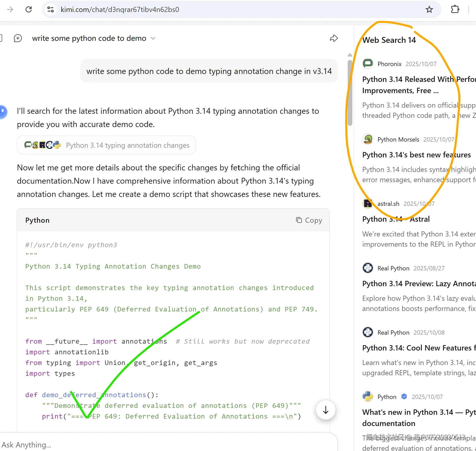The image size is (476, 451).
Task: Open the 'Python 3.14 typing annotation changes' search chip
Action: (x=106, y=145)
